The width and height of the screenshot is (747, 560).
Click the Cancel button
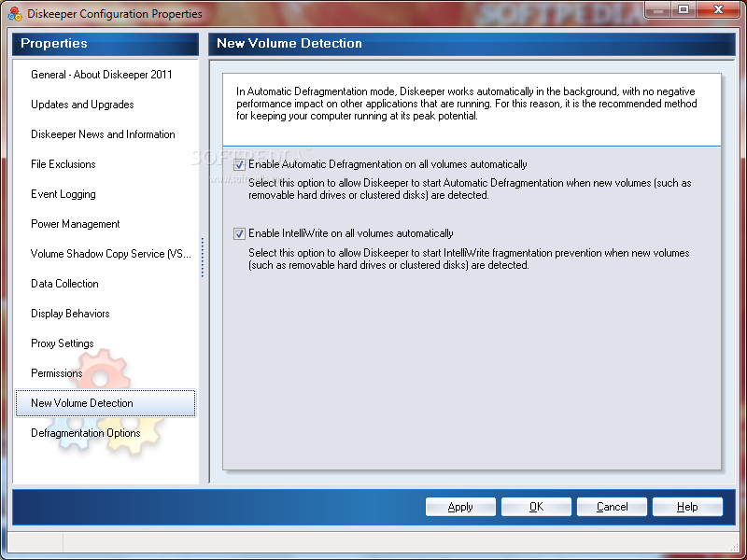[x=613, y=507]
